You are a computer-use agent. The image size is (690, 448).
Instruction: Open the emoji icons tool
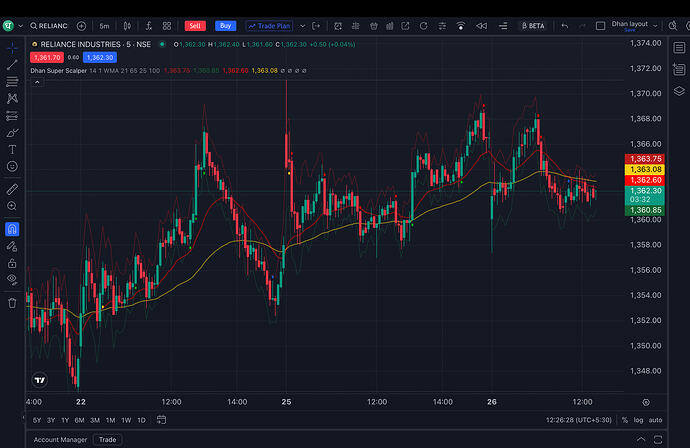[12, 166]
